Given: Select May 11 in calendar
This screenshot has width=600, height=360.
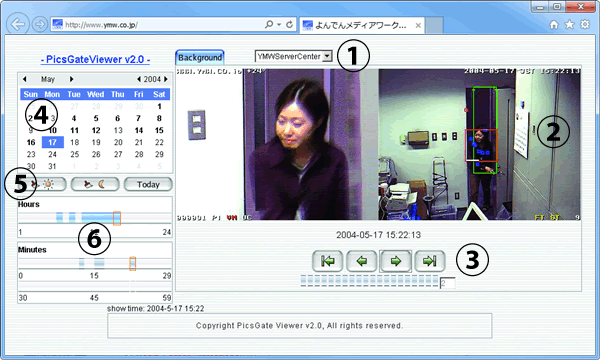Looking at the screenshot, I should click(x=74, y=130).
